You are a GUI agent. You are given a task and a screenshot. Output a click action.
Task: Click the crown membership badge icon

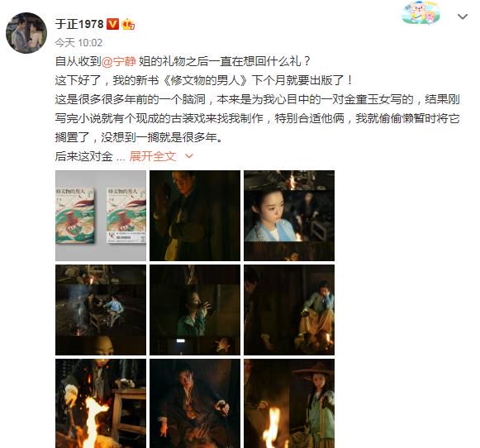(x=128, y=24)
